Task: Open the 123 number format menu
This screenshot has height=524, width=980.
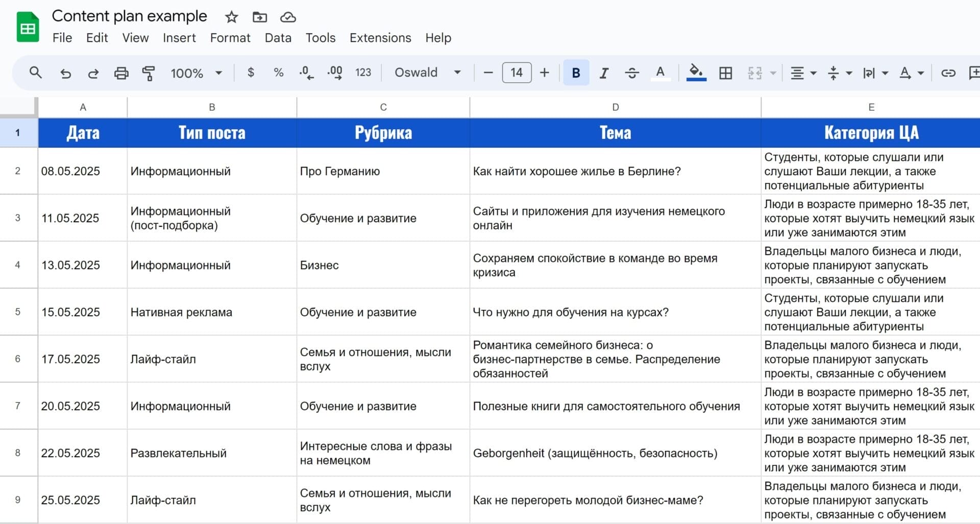Action: pos(363,73)
